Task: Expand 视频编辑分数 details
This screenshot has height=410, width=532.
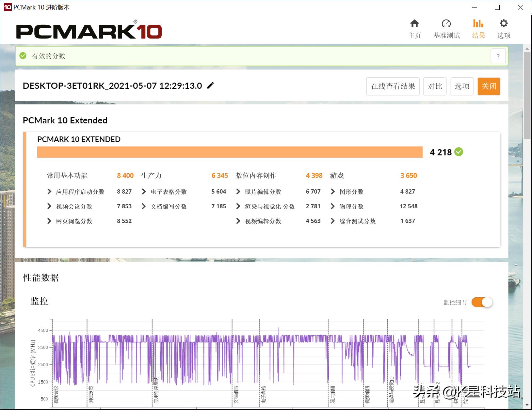Action: [238, 221]
